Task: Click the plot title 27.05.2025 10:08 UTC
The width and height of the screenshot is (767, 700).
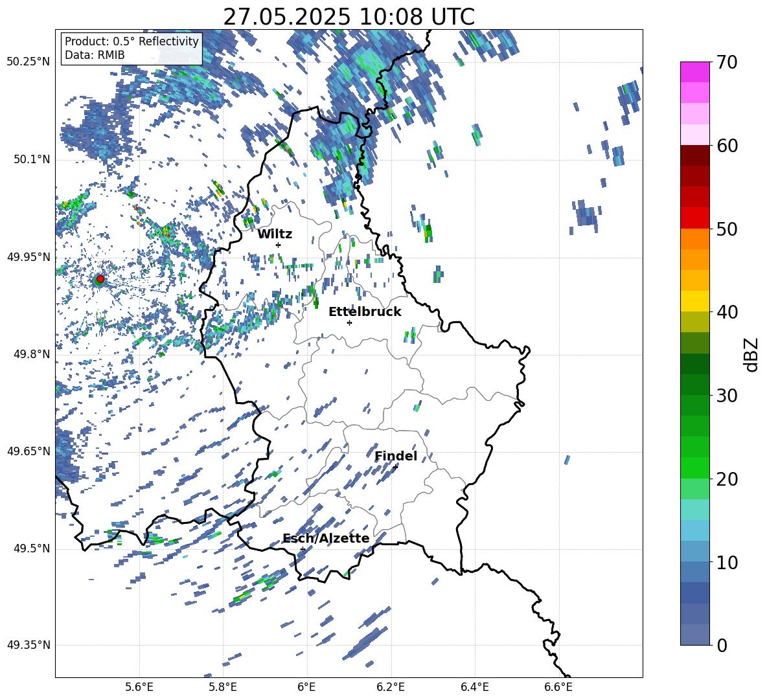Action: point(349,17)
